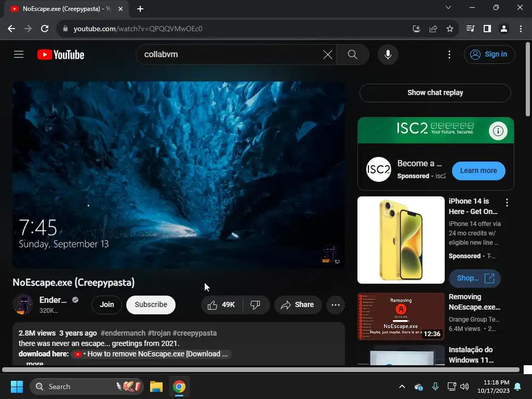The width and height of the screenshot is (532, 399).
Task: Open Chrome profile icon
Action: [504, 29]
